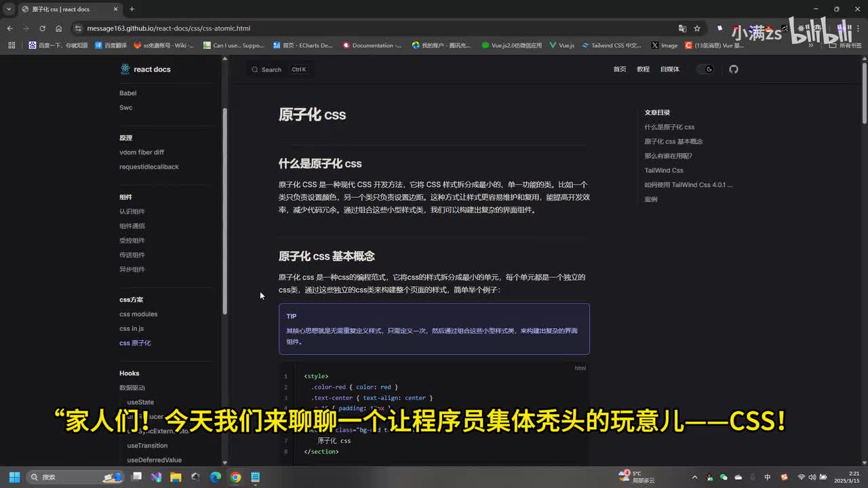The image size is (868, 488).
Task: Open the Vue.js bookmark
Action: [x=562, y=45]
